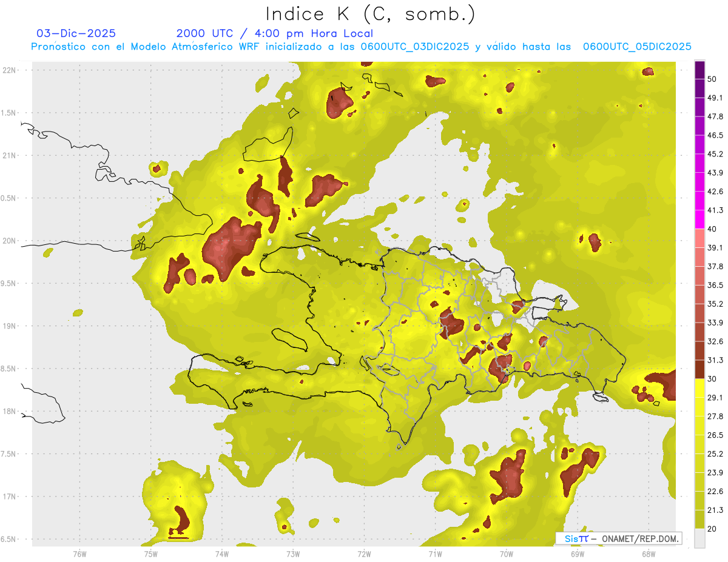Click longitude label '68W'

(648, 554)
